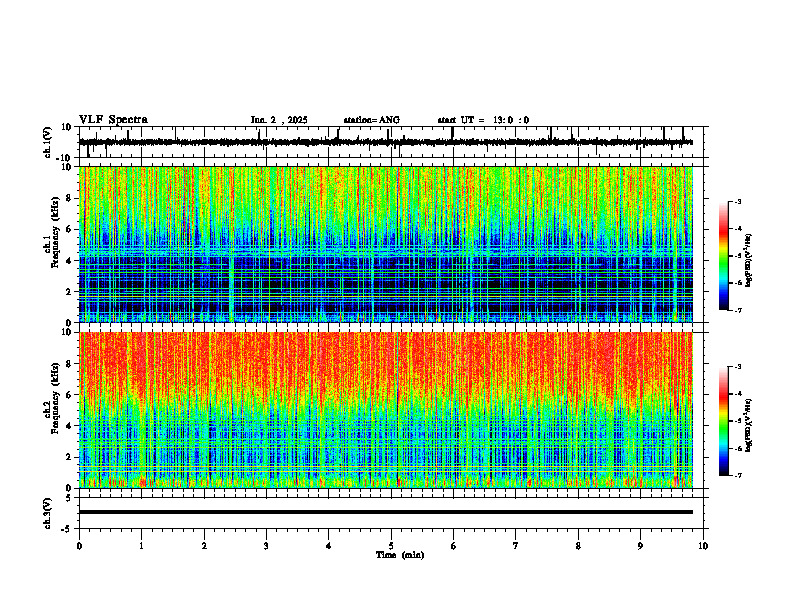Click the "1" tick on time axis

(x=141, y=546)
